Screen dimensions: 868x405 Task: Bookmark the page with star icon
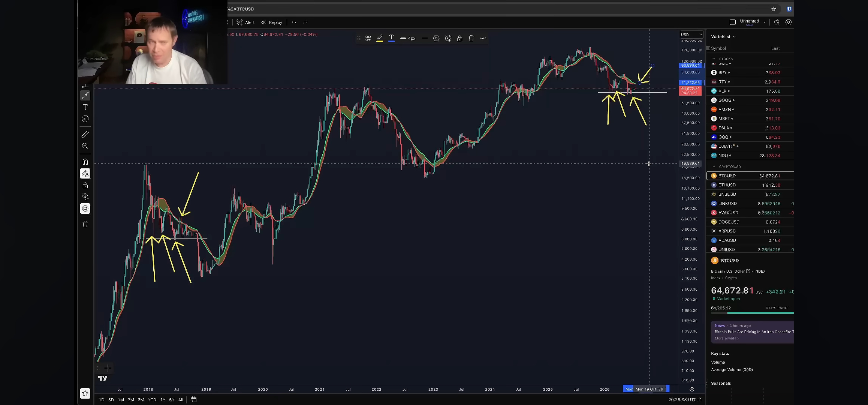[x=774, y=9]
